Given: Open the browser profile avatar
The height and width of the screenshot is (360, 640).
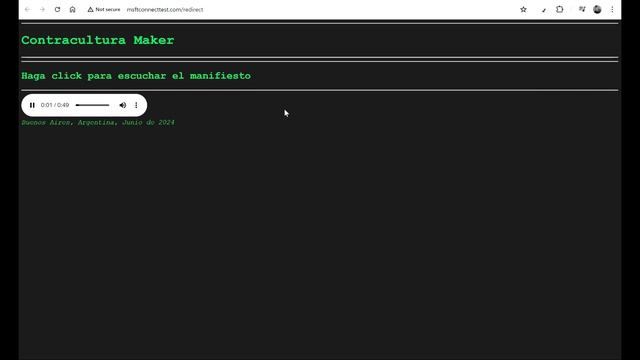Looking at the screenshot, I should coord(597,9).
